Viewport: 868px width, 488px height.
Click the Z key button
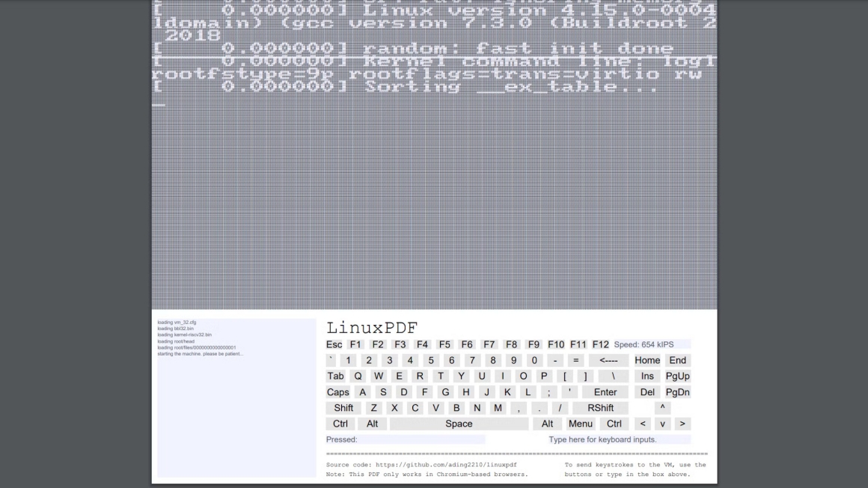[373, 408]
